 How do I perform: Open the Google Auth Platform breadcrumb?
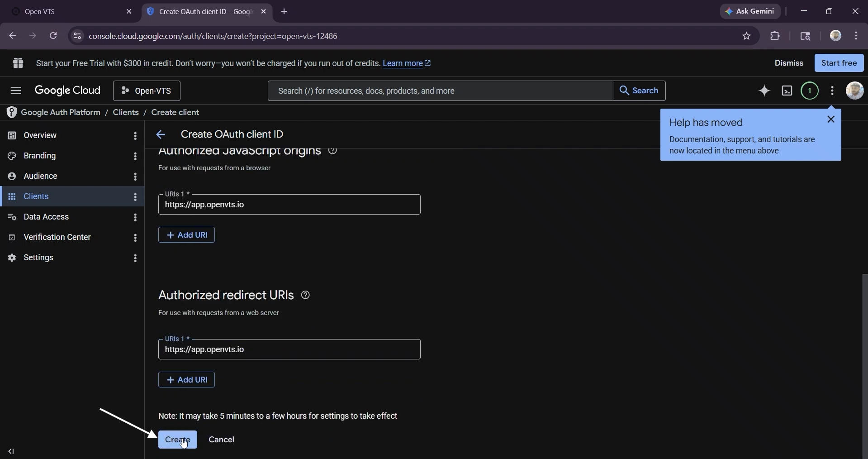coord(61,112)
